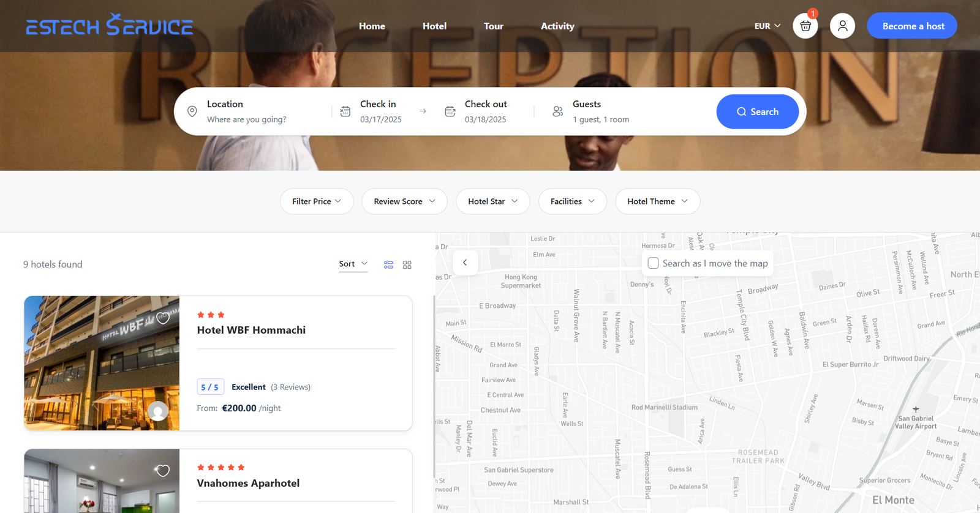The image size is (980, 513).
Task: Expand the Hotel Star filter
Action: pyautogui.click(x=492, y=201)
